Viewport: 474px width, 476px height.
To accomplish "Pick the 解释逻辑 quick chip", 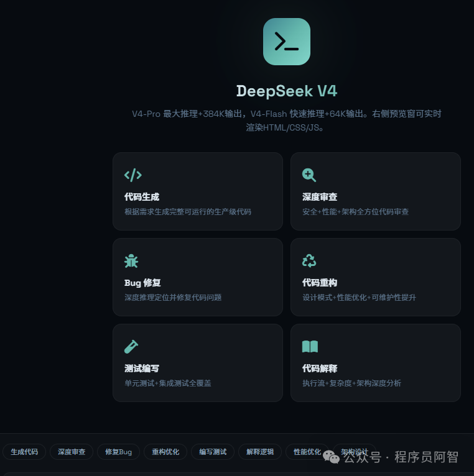I will (x=260, y=452).
